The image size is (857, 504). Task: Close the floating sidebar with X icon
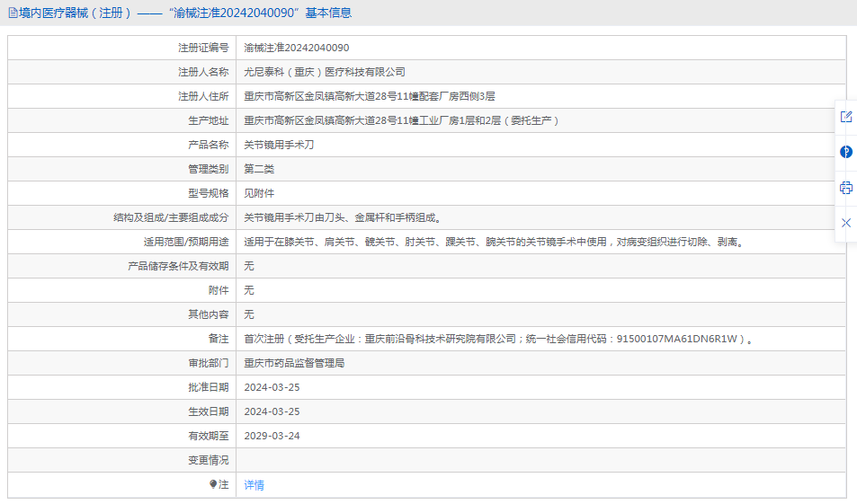[846, 223]
